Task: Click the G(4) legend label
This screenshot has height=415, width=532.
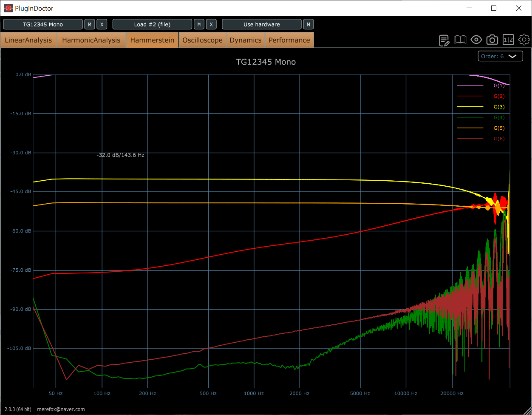Action: tap(499, 117)
